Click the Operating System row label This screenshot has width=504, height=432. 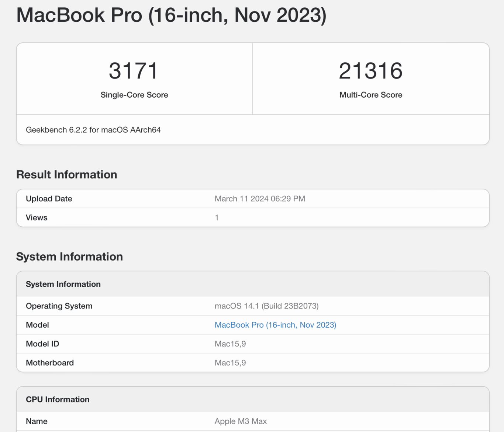click(59, 306)
